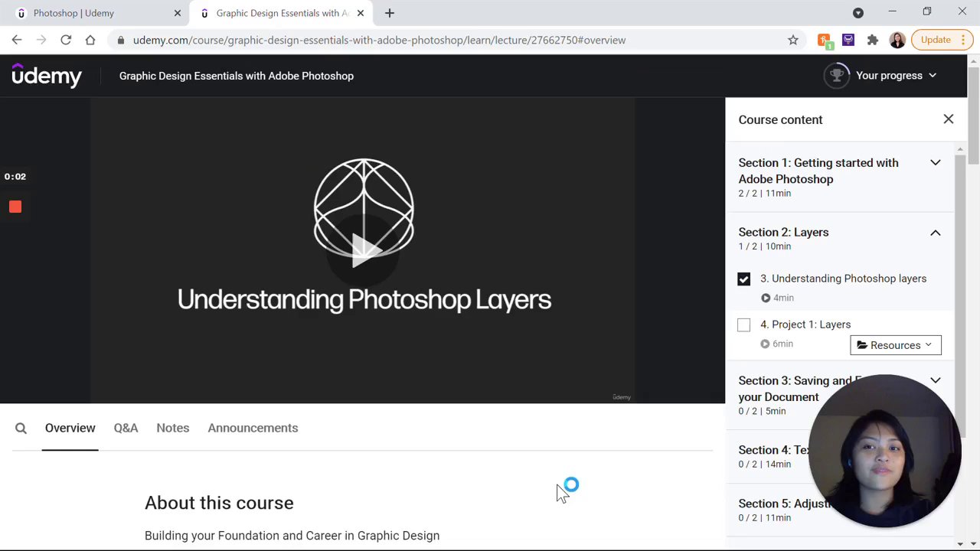Select lecture 3. Understanding Photoshop layers
The width and height of the screenshot is (980, 551).
point(843,279)
